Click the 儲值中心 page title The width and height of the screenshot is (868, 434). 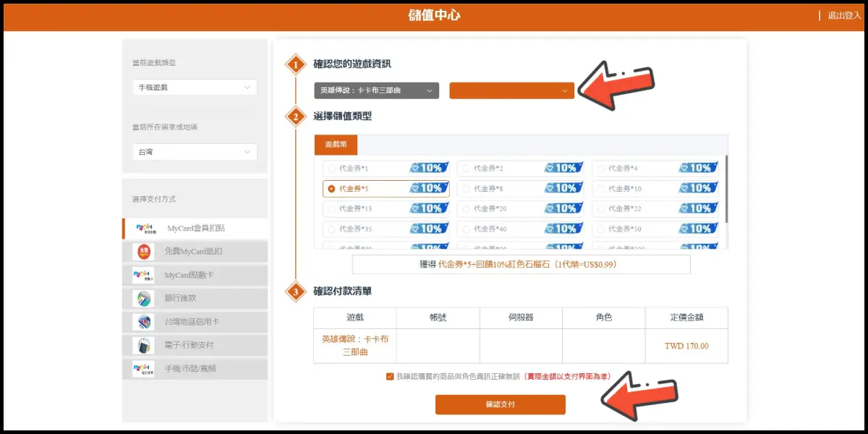click(x=434, y=15)
